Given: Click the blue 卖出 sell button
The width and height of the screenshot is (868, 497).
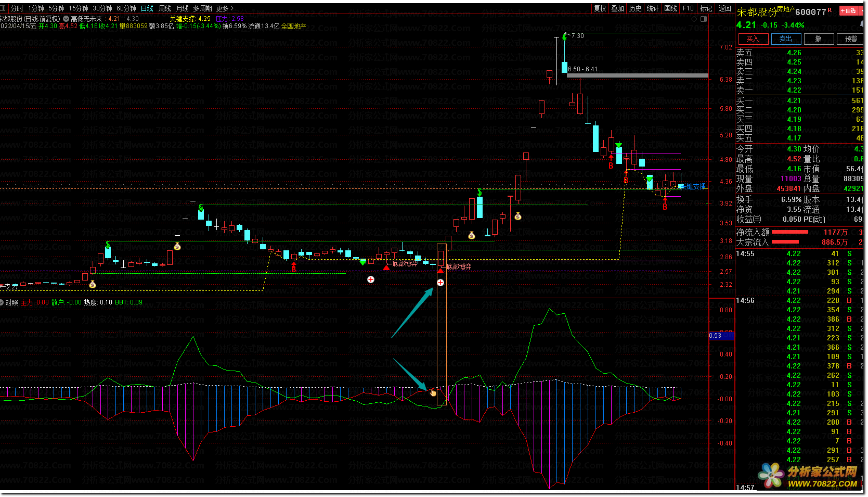Looking at the screenshot, I should (785, 39).
